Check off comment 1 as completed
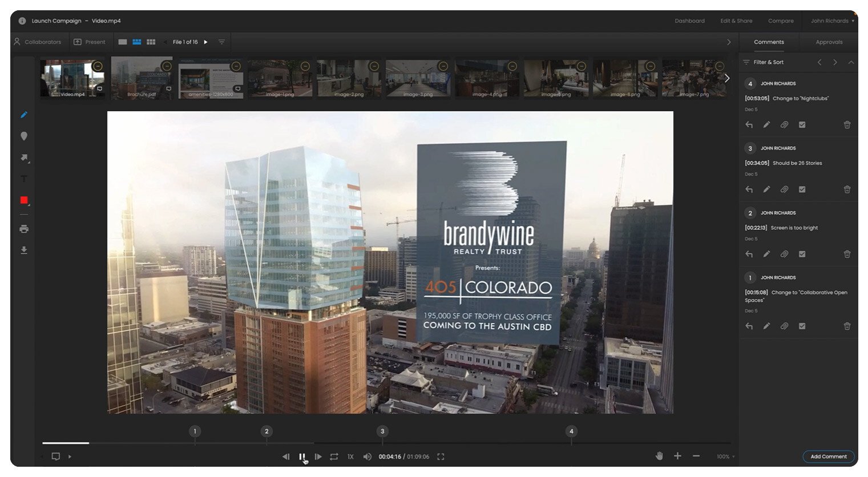868x477 pixels. 802,326
